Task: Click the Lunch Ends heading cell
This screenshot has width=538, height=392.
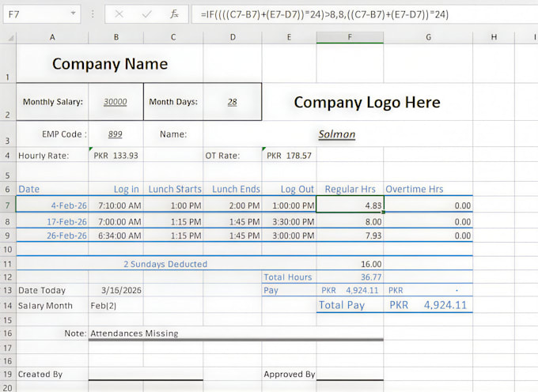Action: tap(233, 189)
